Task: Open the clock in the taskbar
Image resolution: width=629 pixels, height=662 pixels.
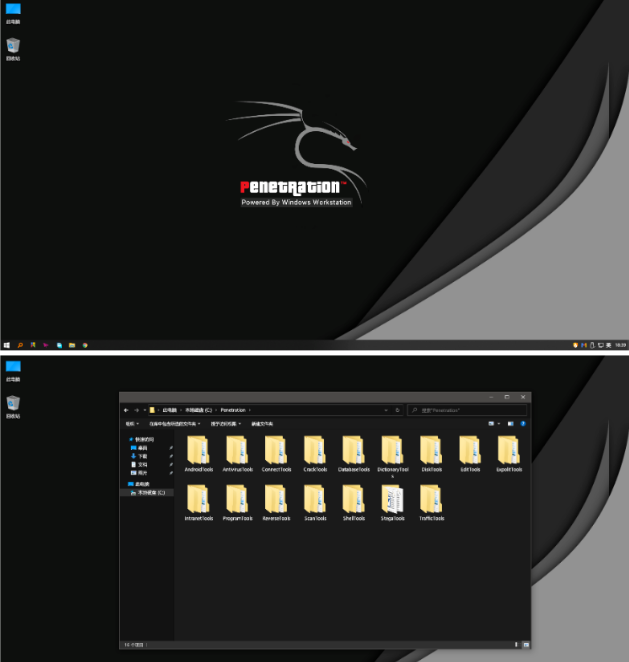Action: point(620,345)
